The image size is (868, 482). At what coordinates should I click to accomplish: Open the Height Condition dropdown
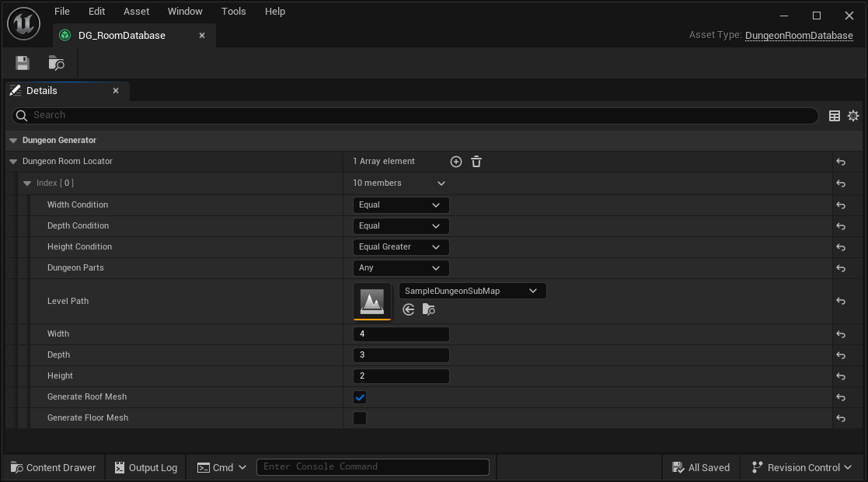[401, 247]
